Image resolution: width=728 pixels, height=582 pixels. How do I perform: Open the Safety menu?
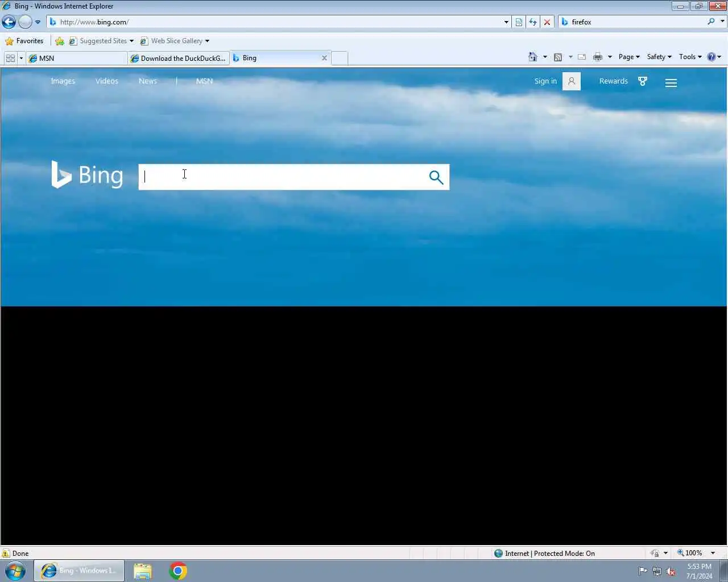pos(659,57)
